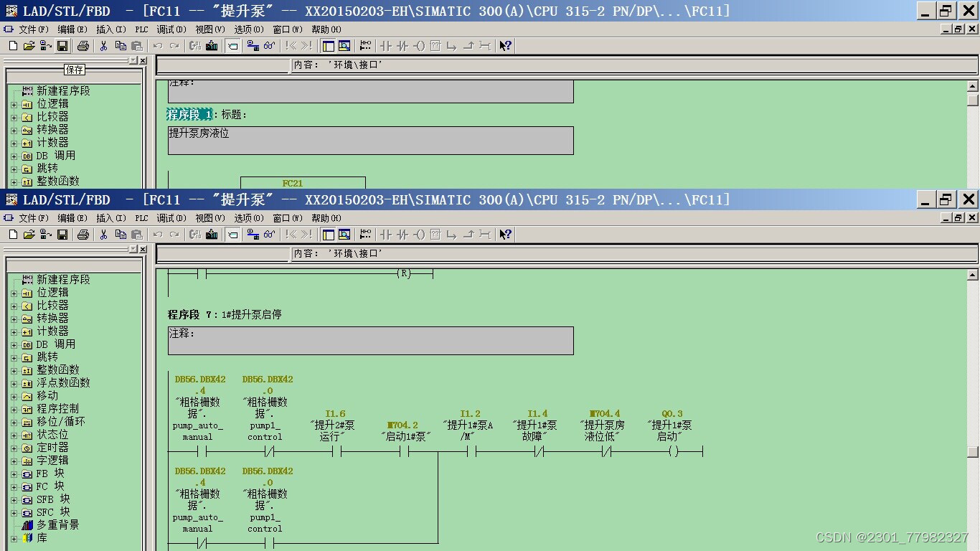Insert empty box from the bottom window toolbar

point(435,235)
